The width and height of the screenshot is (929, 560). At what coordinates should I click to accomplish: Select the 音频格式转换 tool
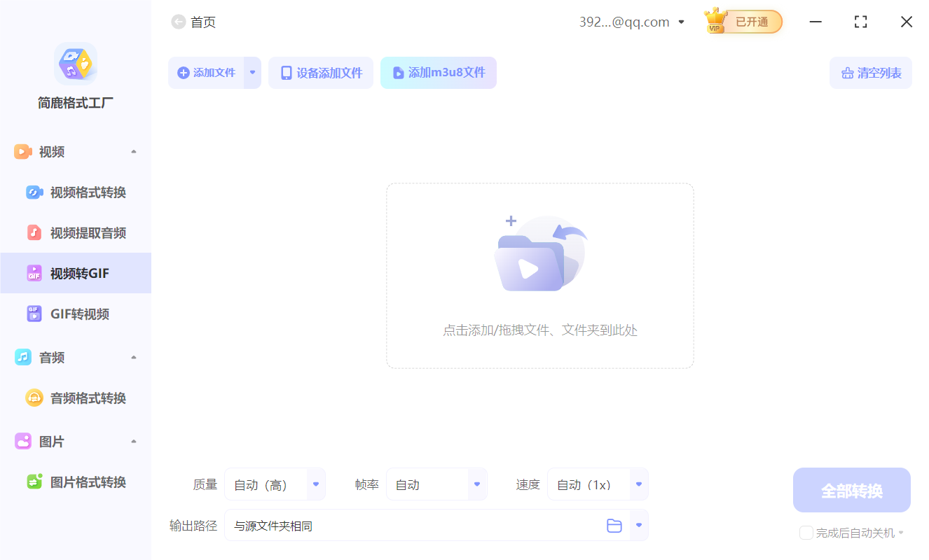point(78,398)
